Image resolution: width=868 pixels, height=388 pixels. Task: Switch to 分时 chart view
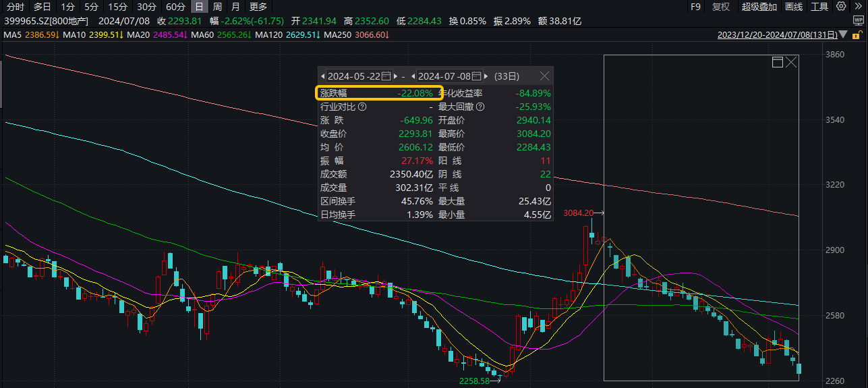click(15, 7)
